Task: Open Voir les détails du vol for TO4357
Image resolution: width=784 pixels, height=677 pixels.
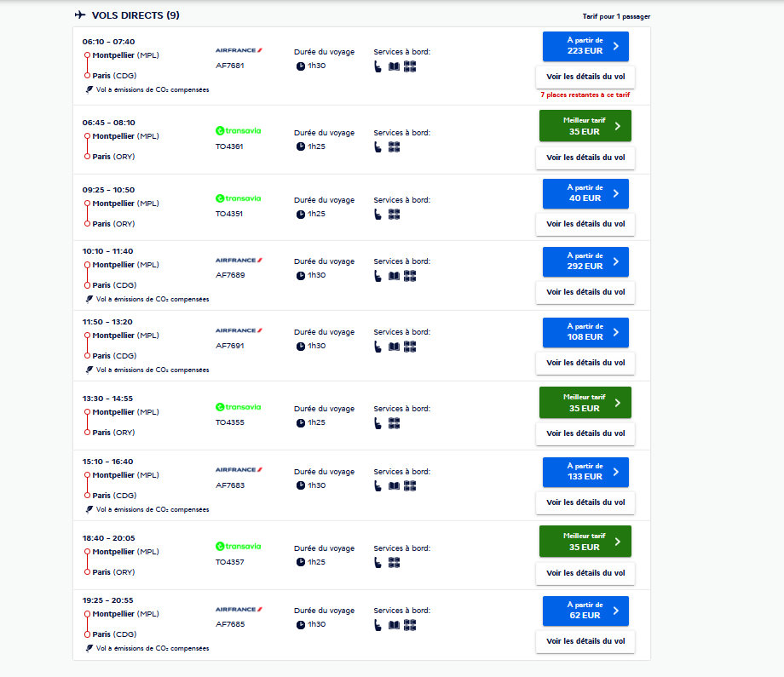Action: pyautogui.click(x=585, y=573)
